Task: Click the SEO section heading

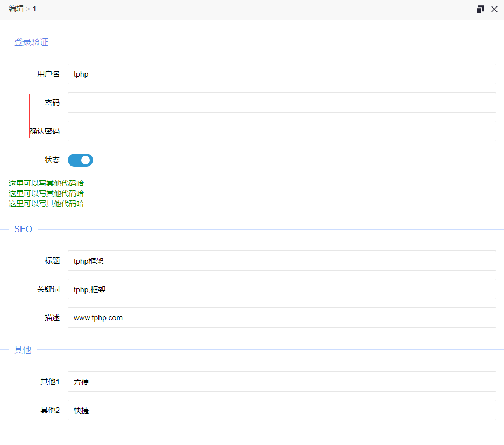Action: tap(23, 229)
